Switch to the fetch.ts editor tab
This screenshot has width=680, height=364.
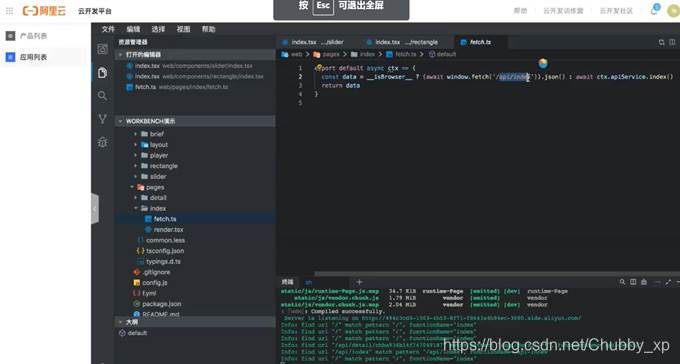(480, 42)
